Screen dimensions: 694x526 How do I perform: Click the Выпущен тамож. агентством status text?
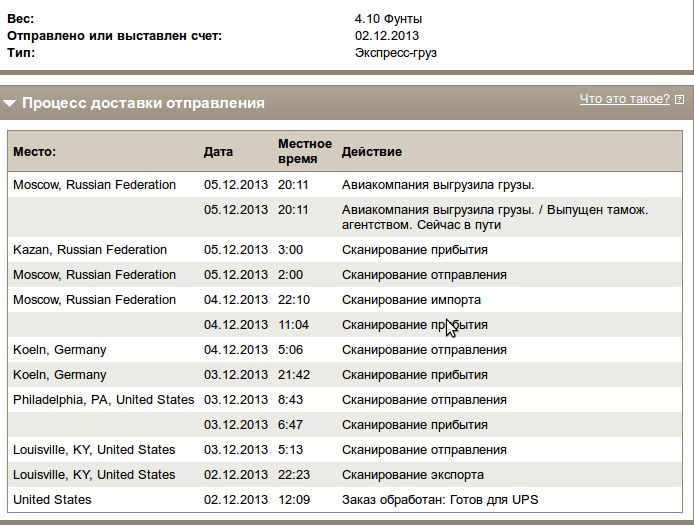point(494,217)
